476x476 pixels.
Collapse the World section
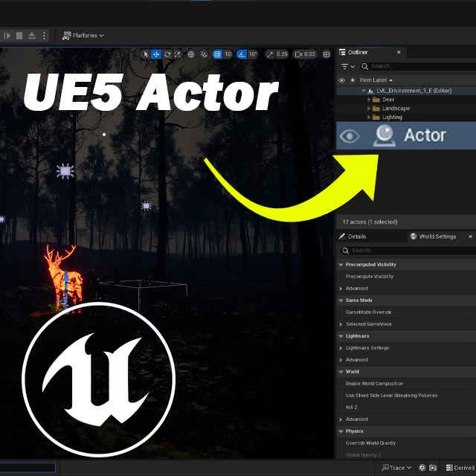341,372
